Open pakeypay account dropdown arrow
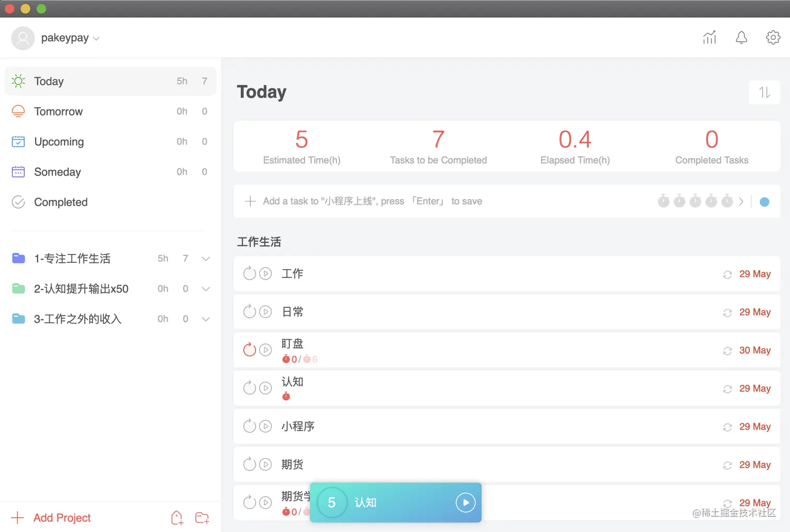 tap(96, 39)
